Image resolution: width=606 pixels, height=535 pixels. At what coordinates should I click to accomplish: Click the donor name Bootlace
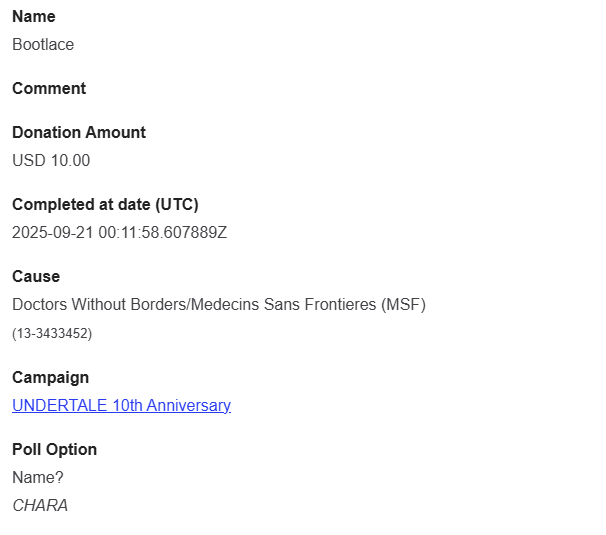tap(43, 45)
